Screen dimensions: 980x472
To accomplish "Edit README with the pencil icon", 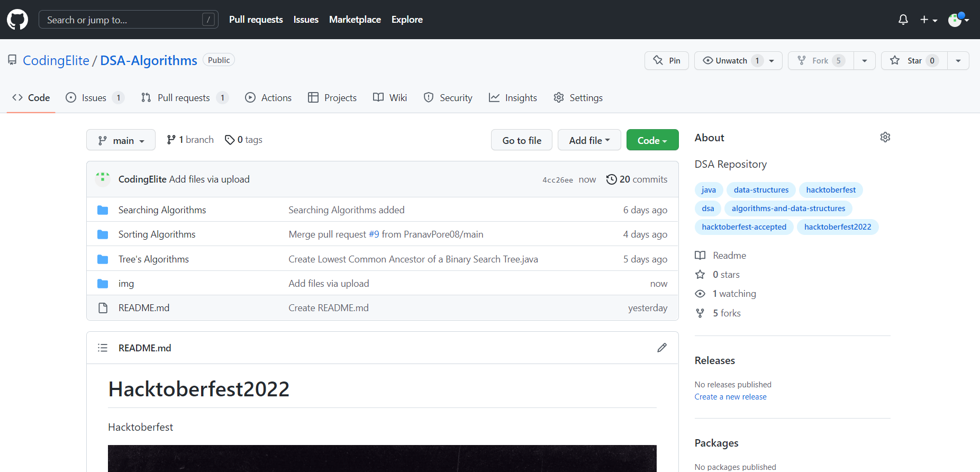I will click(x=662, y=348).
